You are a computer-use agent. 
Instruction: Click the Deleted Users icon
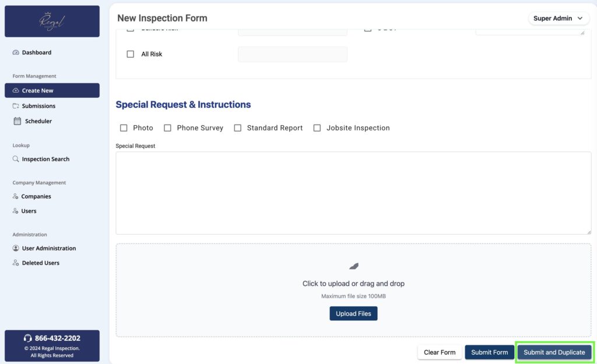16,263
